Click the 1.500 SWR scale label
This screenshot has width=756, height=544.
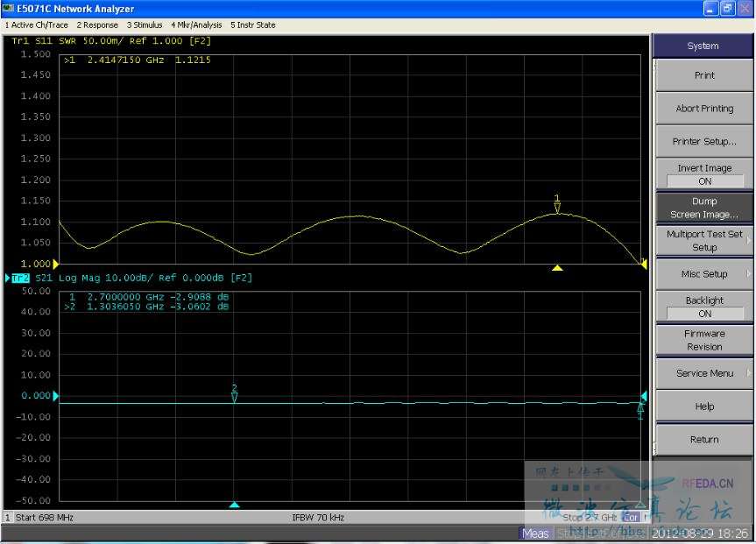coord(36,54)
